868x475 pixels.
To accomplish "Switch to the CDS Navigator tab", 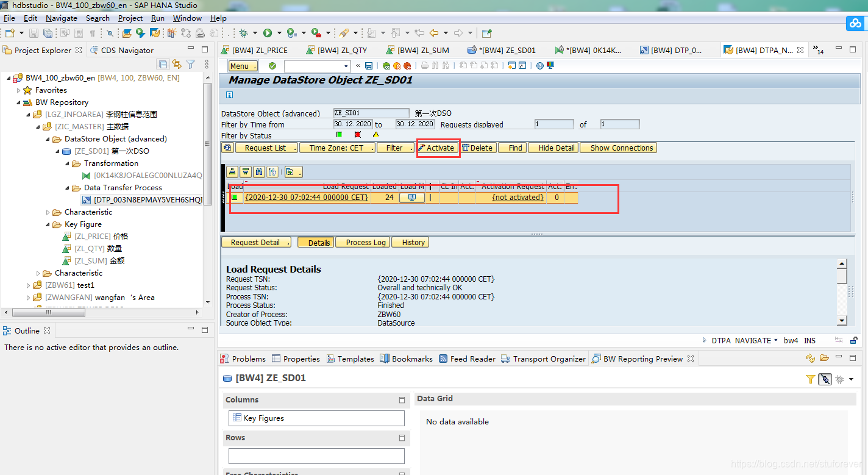I will click(x=122, y=50).
